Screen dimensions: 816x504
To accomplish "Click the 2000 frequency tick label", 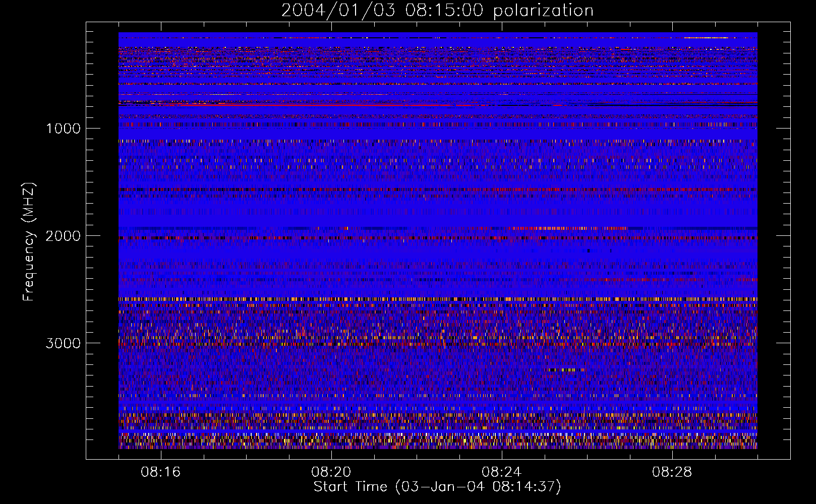I will pos(63,236).
